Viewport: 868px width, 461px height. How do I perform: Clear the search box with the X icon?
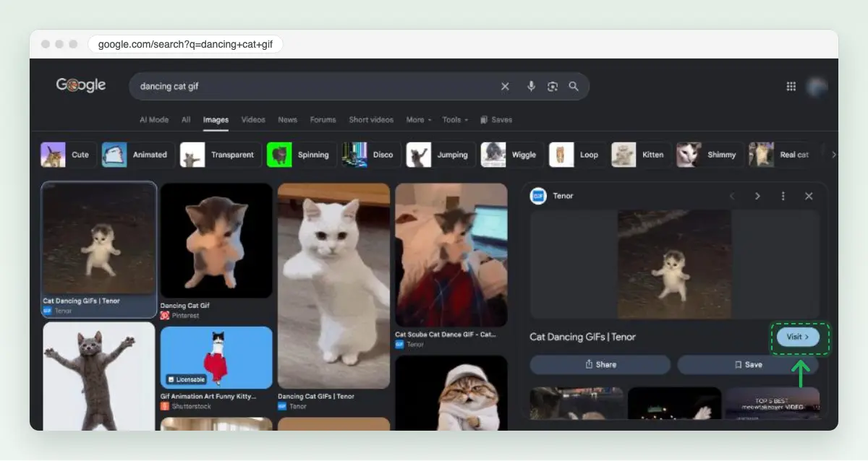[505, 87]
